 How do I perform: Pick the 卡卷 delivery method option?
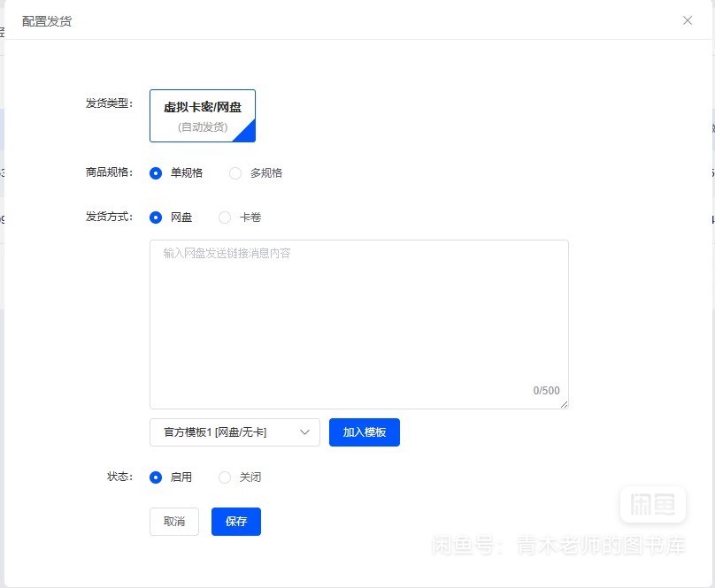point(225,218)
